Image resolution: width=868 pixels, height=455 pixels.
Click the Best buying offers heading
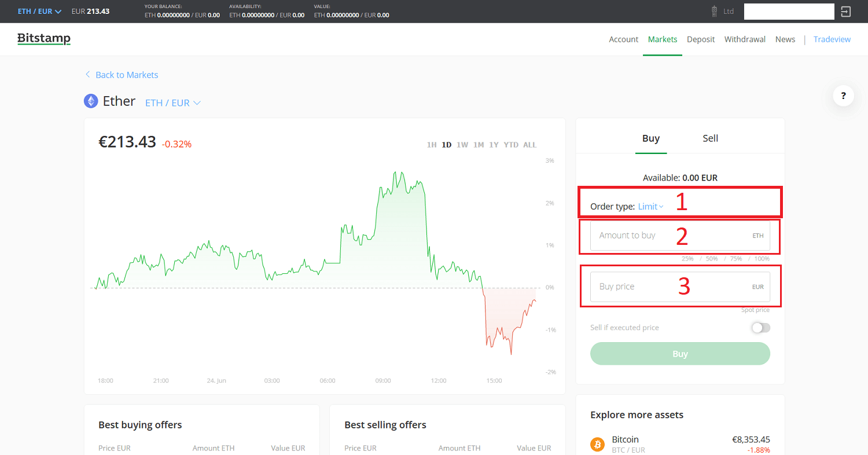pyautogui.click(x=140, y=425)
